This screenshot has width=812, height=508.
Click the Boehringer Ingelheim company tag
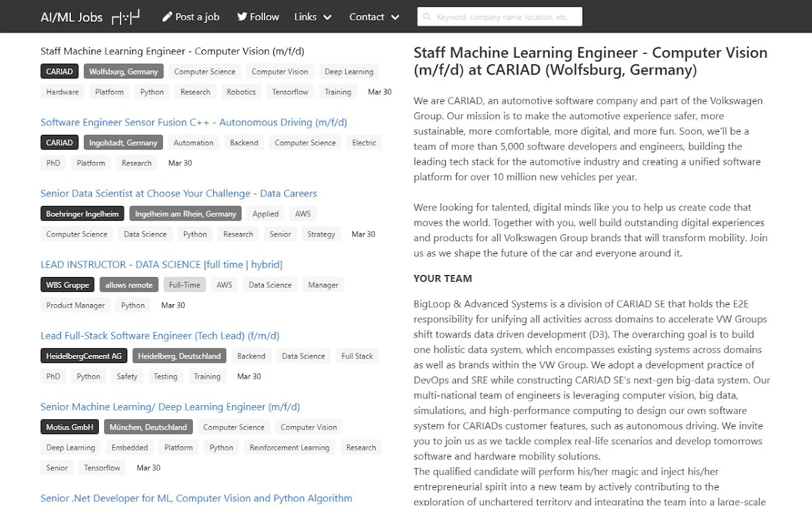point(82,214)
